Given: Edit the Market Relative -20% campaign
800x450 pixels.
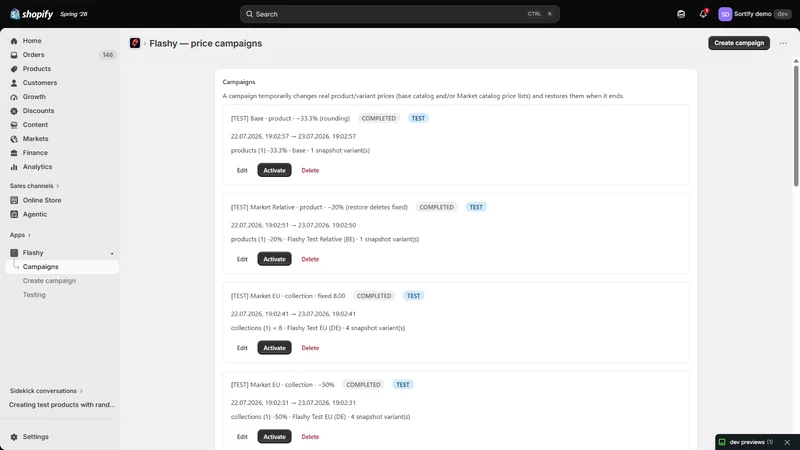Looking at the screenshot, I should (242, 259).
